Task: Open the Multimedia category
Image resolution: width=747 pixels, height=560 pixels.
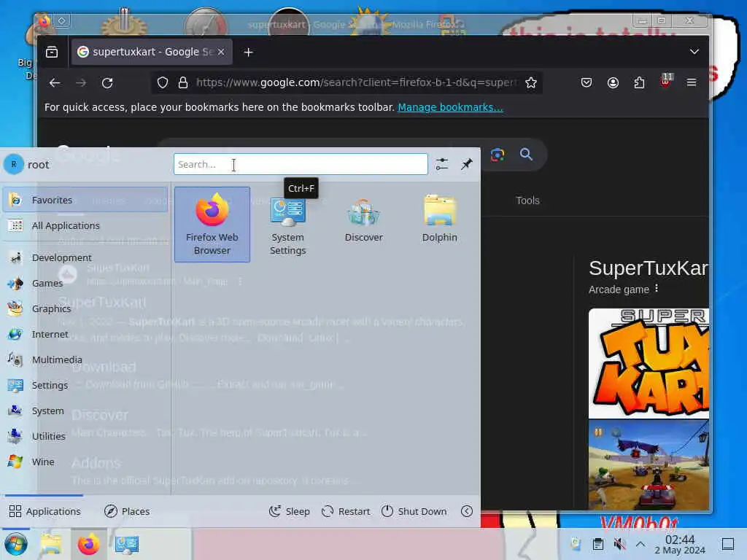Action: click(x=85, y=360)
